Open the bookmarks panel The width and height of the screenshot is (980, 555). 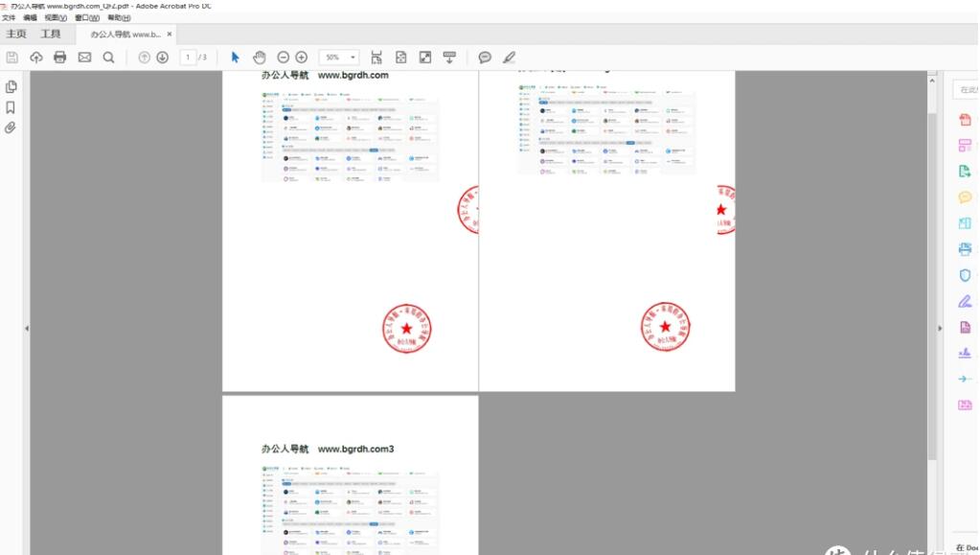[10, 107]
